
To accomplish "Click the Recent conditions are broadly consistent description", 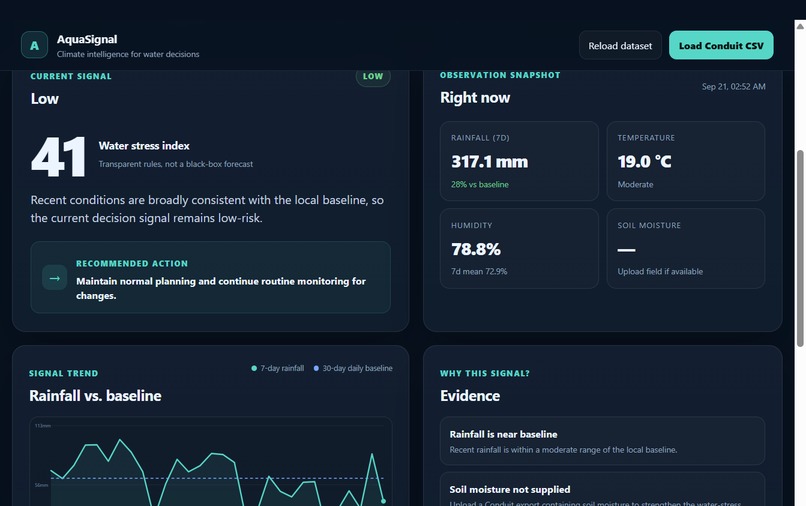I will point(207,209).
